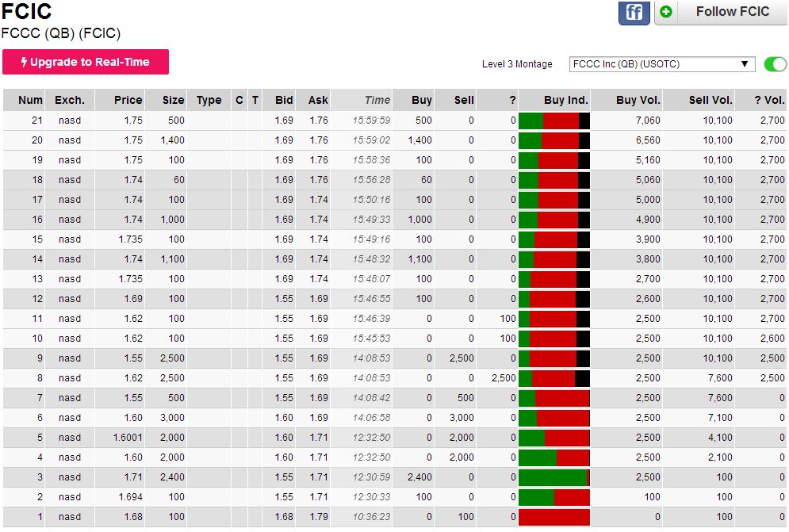Click Buy Vol. value 6,560
This screenshot has width=789, height=532.
tap(648, 140)
